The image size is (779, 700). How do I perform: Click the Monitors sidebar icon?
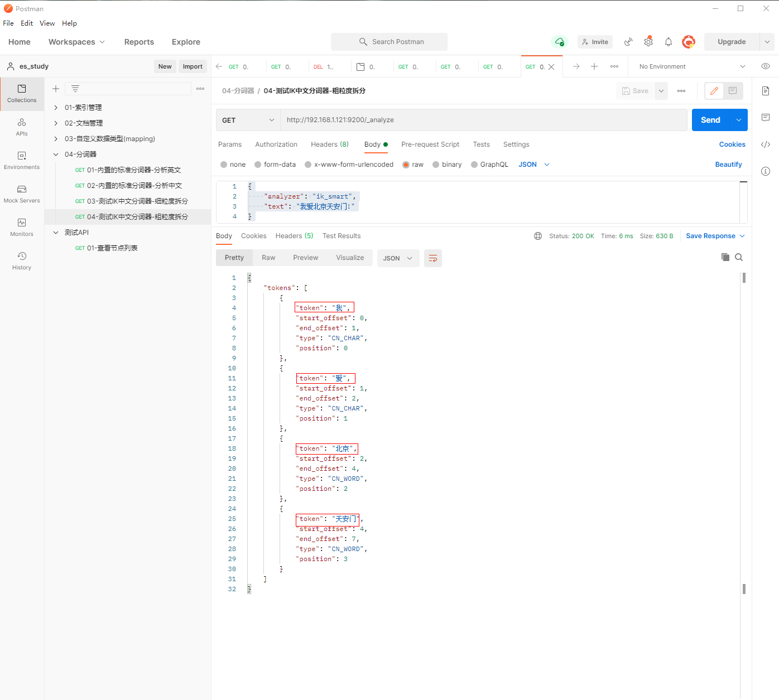click(x=22, y=227)
